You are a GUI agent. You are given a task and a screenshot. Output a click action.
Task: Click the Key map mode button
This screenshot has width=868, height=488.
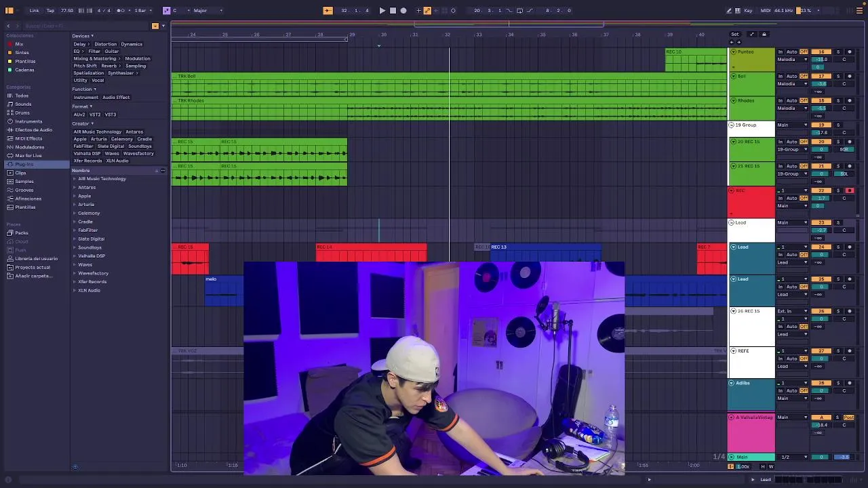tap(749, 10)
